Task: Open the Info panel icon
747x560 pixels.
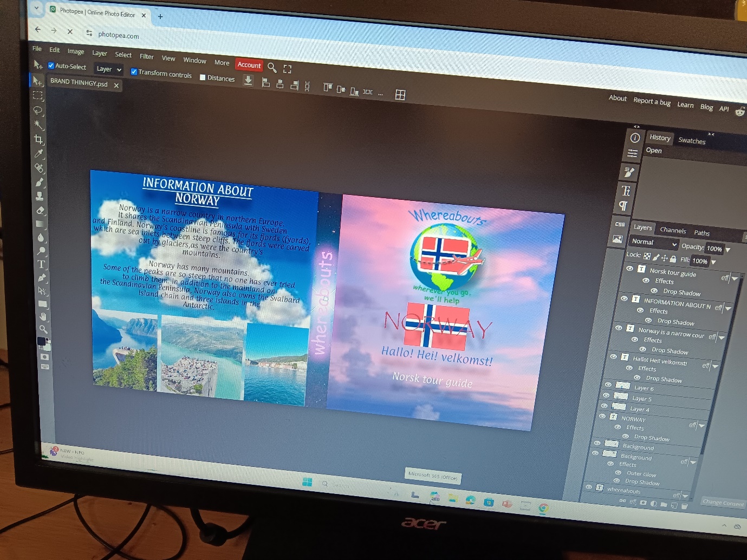Action: click(x=635, y=138)
